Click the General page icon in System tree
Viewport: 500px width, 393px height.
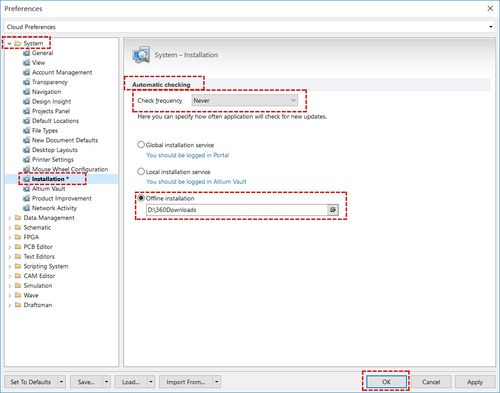pos(27,53)
